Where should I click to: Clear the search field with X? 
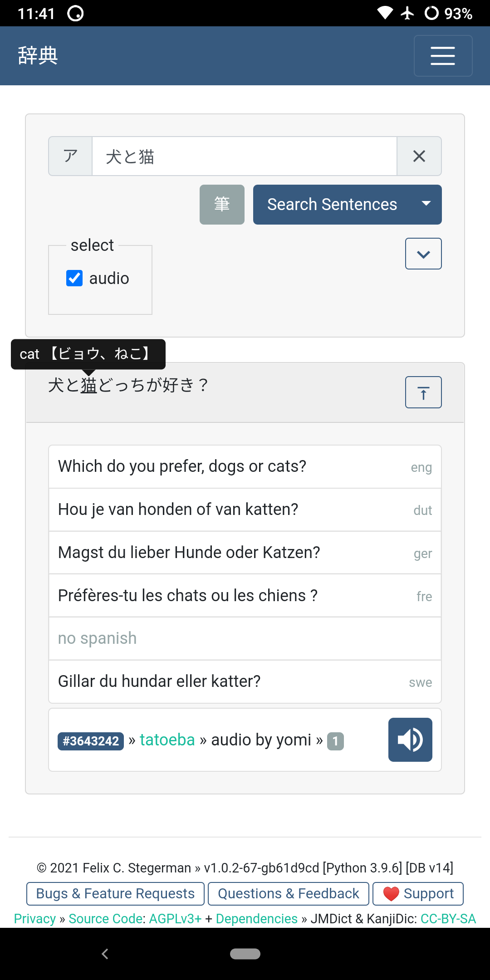pyautogui.click(x=419, y=156)
